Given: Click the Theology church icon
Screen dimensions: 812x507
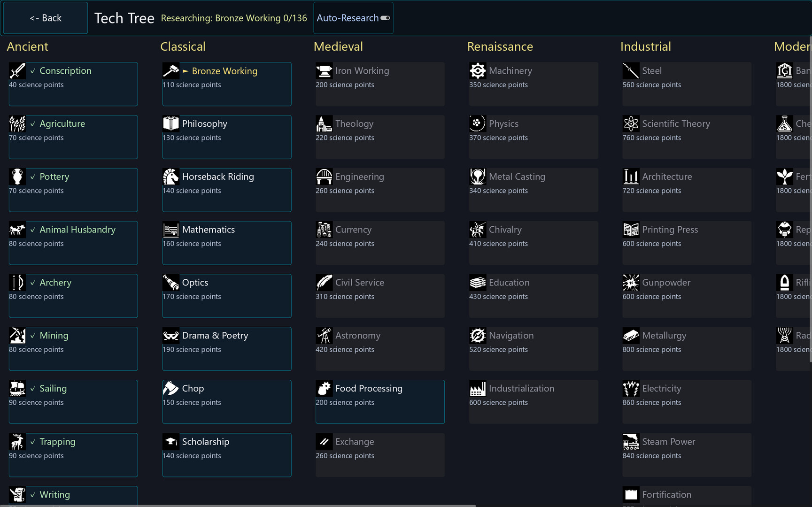Looking at the screenshot, I should tap(324, 124).
